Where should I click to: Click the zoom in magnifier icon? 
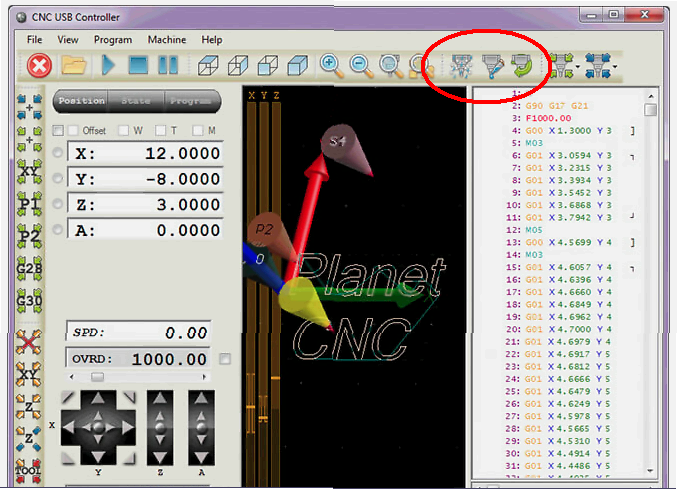332,66
